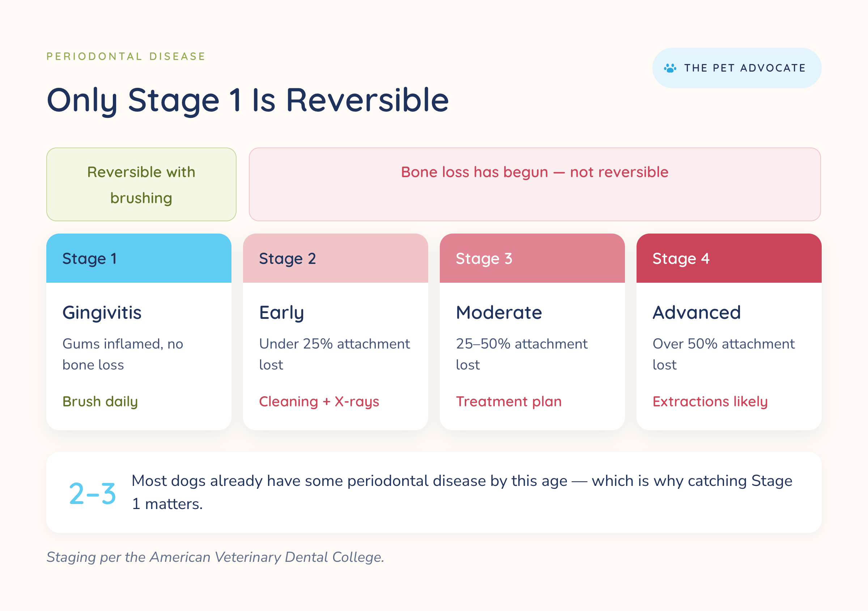The height and width of the screenshot is (611, 868).
Task: Click 'Gums inflamed, no bone loss' text
Action: tap(123, 354)
